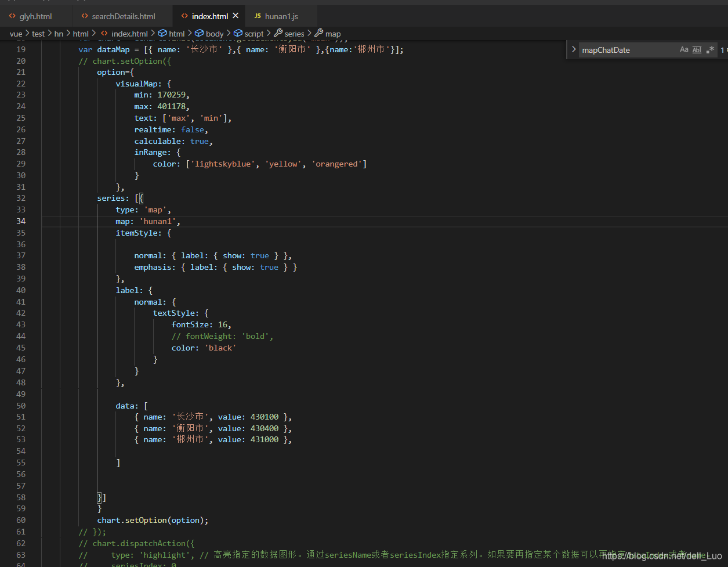Click the 'orangered' color string

338,164
